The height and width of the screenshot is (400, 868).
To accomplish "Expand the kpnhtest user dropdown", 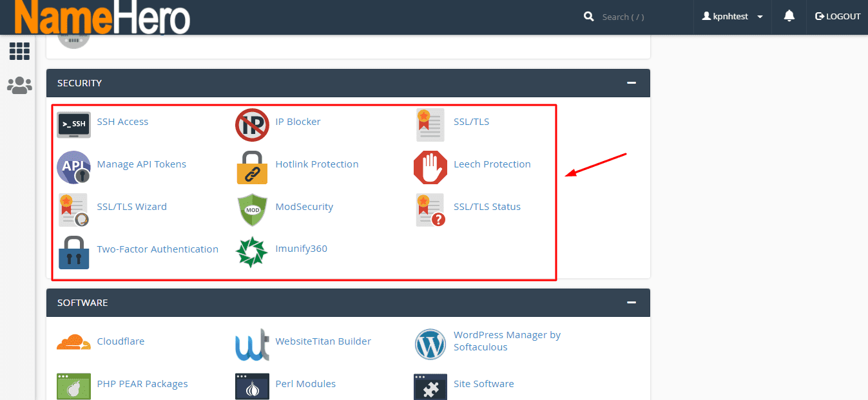I will click(x=733, y=17).
